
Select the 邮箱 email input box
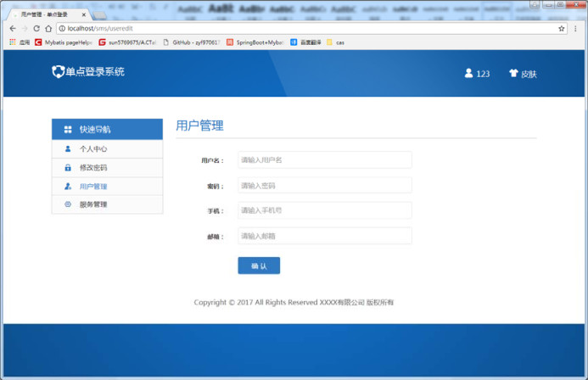(x=324, y=236)
